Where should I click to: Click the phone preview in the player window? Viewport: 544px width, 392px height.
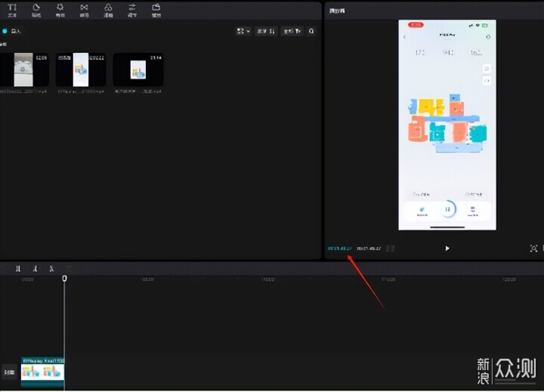pyautogui.click(x=447, y=125)
